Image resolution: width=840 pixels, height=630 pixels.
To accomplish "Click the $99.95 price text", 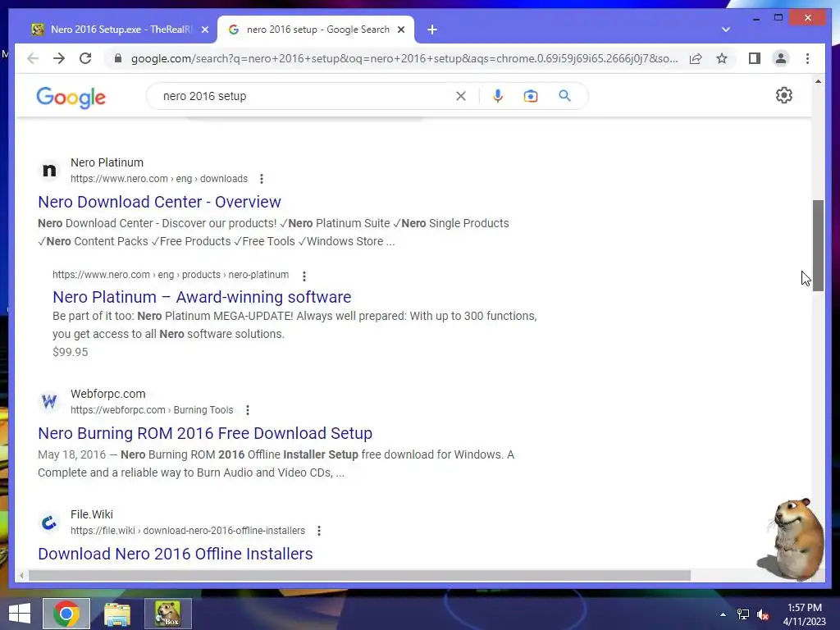I will tap(71, 352).
